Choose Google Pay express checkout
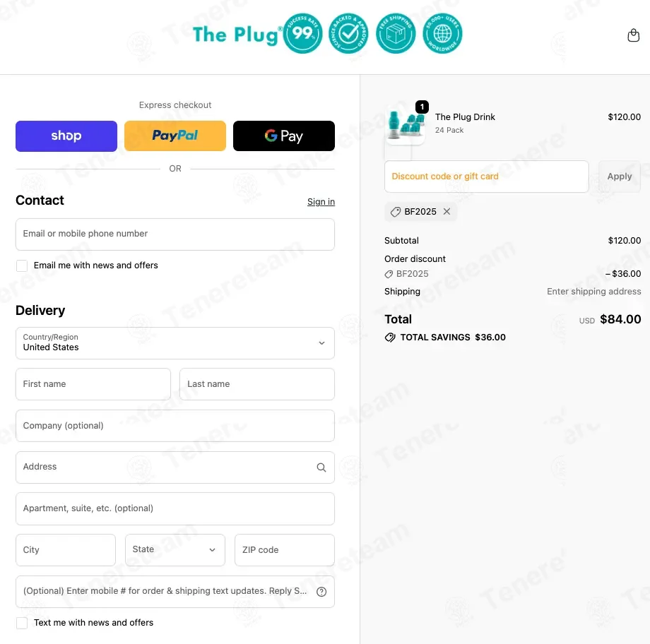 click(284, 136)
